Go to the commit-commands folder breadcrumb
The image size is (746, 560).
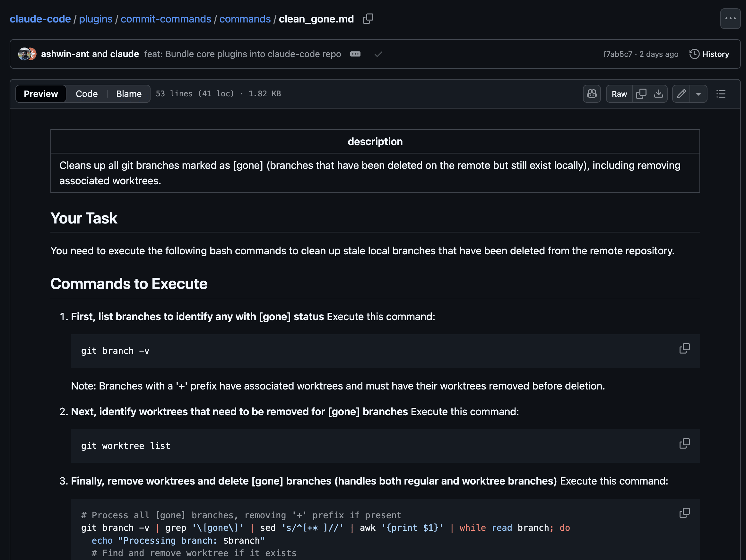[166, 19]
